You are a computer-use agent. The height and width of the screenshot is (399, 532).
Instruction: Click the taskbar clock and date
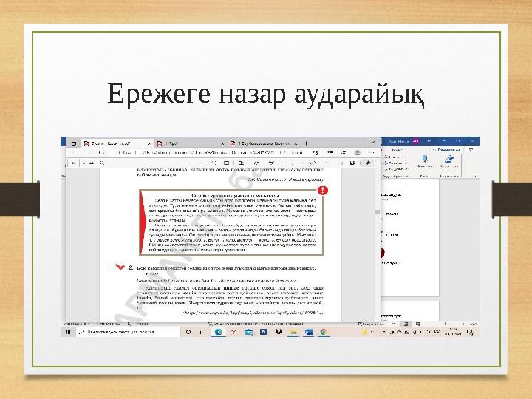[x=453, y=332]
